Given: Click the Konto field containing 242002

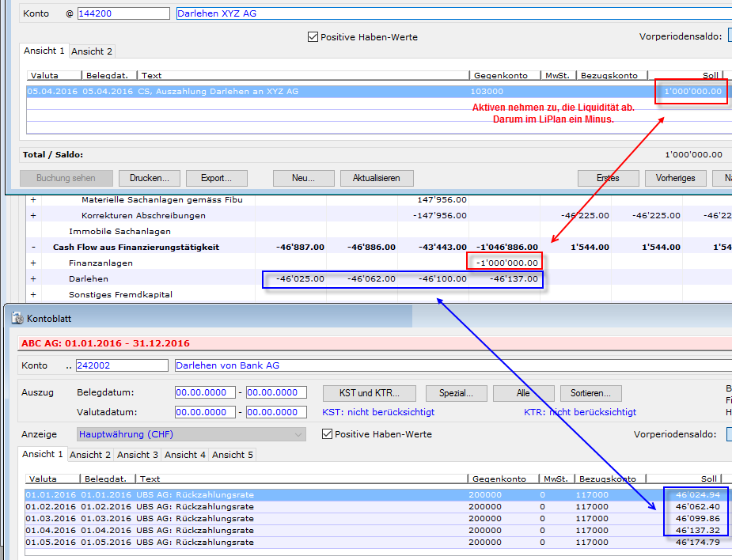Looking at the screenshot, I should tap(122, 365).
